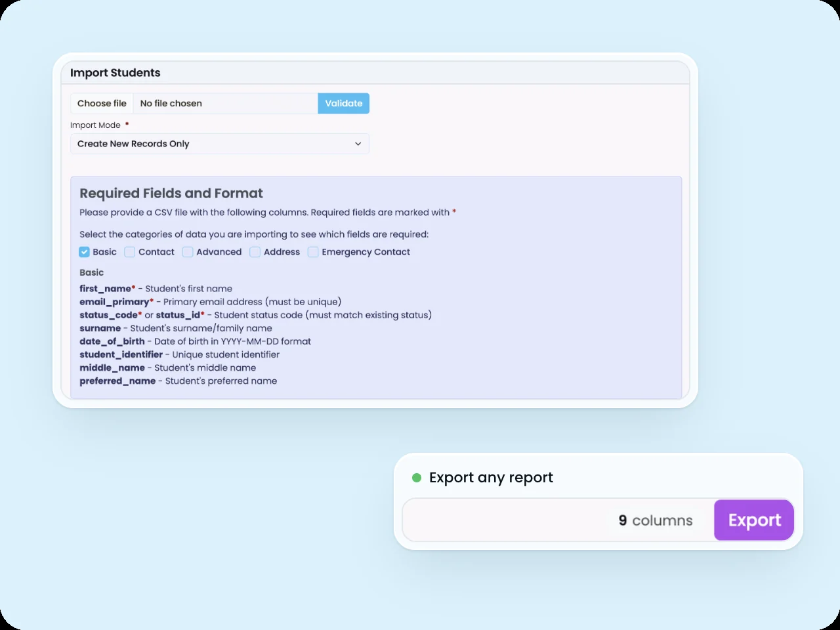This screenshot has height=630, width=840.
Task: Open the Import Mode dropdown
Action: 220,144
